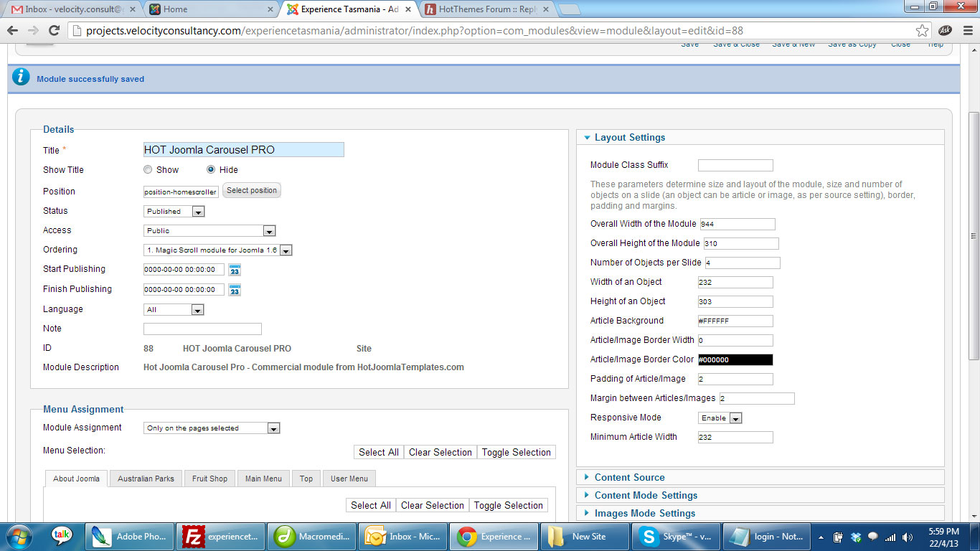Viewport: 980px width, 551px height.
Task: Switch to the About Joomla tab
Action: 76,479
